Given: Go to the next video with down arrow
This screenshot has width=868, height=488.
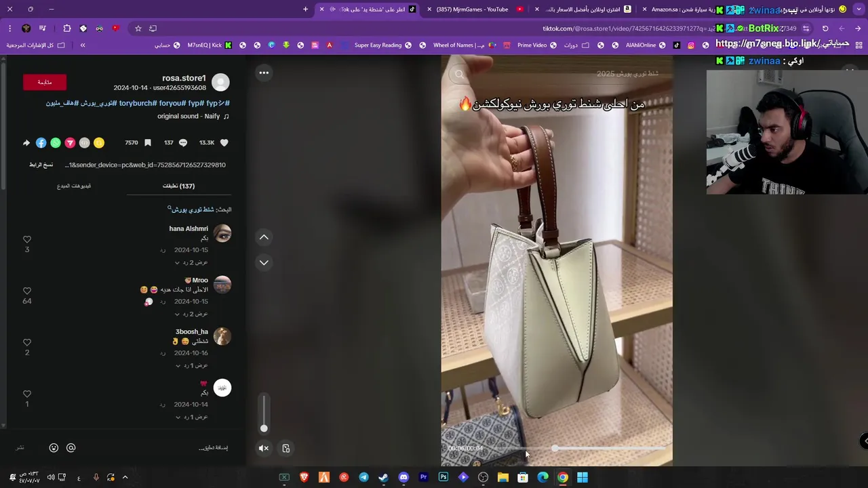Looking at the screenshot, I should 264,262.
